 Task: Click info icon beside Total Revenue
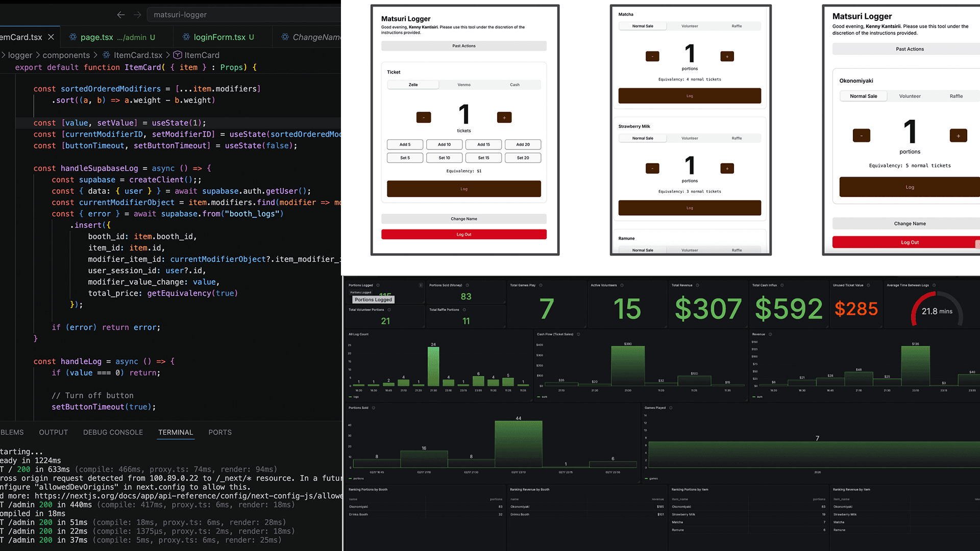click(697, 285)
